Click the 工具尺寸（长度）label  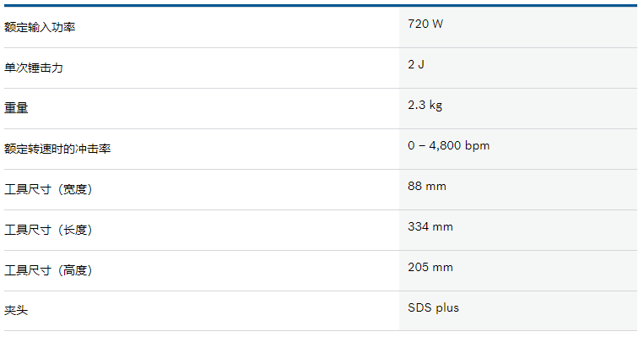pyautogui.click(x=48, y=230)
